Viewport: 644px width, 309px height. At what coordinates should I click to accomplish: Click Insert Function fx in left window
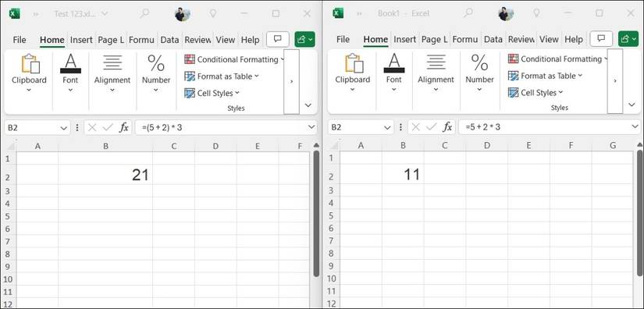click(x=123, y=128)
